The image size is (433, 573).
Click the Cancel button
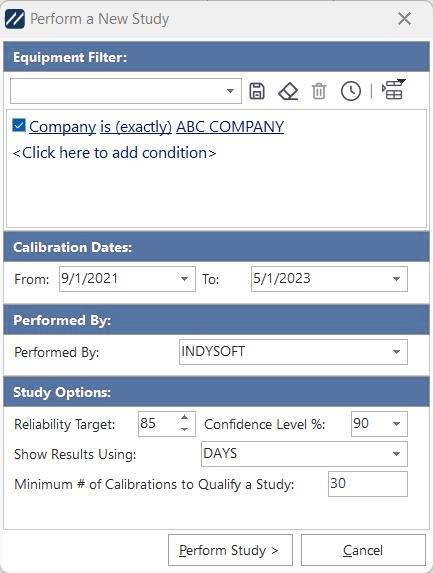click(x=363, y=550)
